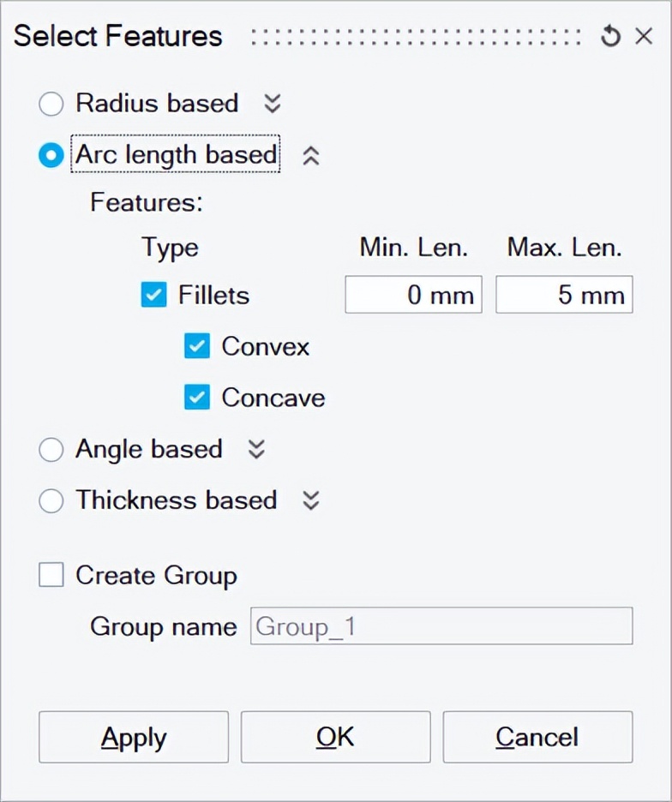This screenshot has width=672, height=802.
Task: Collapse the Arc length based section
Action: click(311, 155)
